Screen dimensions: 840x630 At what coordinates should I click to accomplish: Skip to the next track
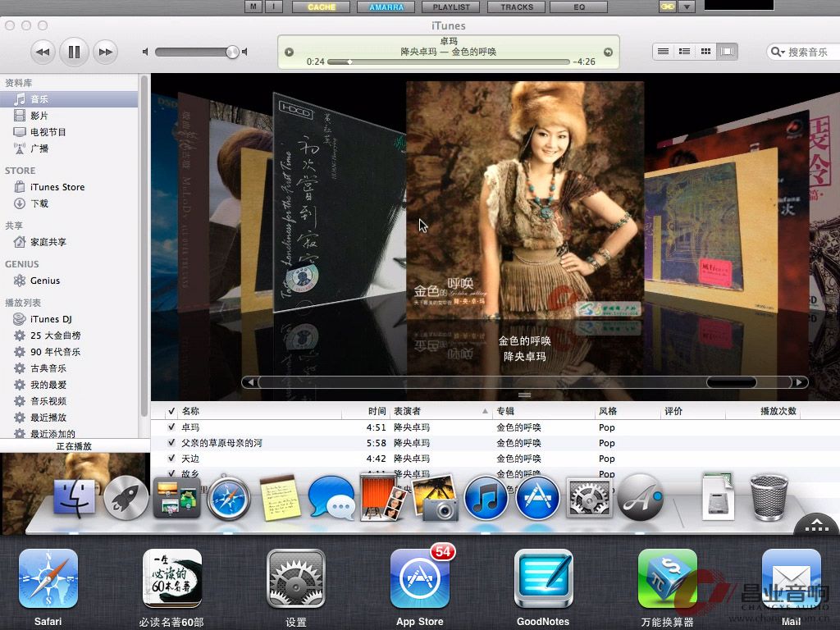[x=106, y=52]
